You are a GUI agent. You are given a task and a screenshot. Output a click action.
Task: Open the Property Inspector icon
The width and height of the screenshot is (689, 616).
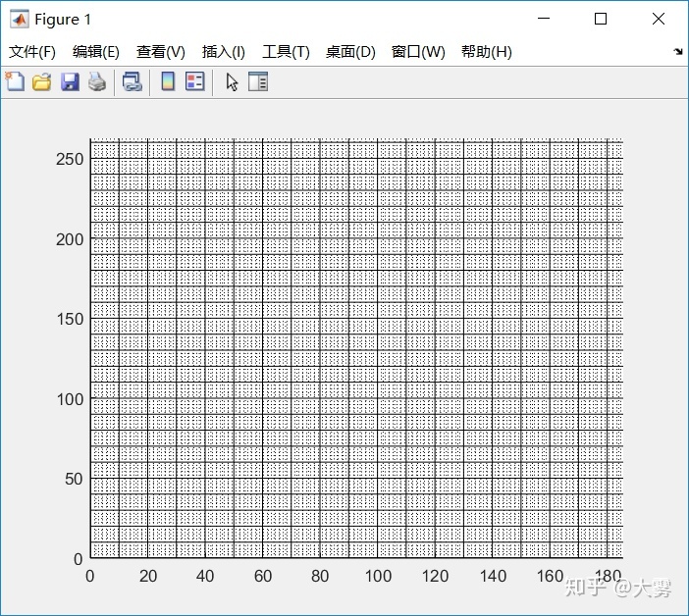click(258, 81)
